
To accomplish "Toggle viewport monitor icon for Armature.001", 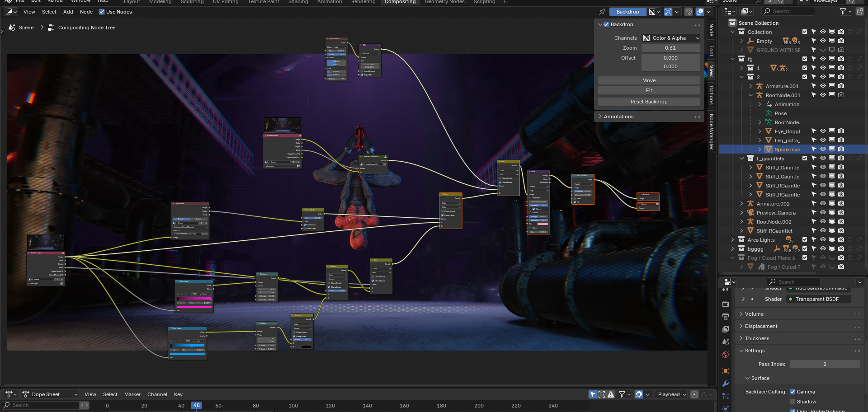I will (832, 86).
